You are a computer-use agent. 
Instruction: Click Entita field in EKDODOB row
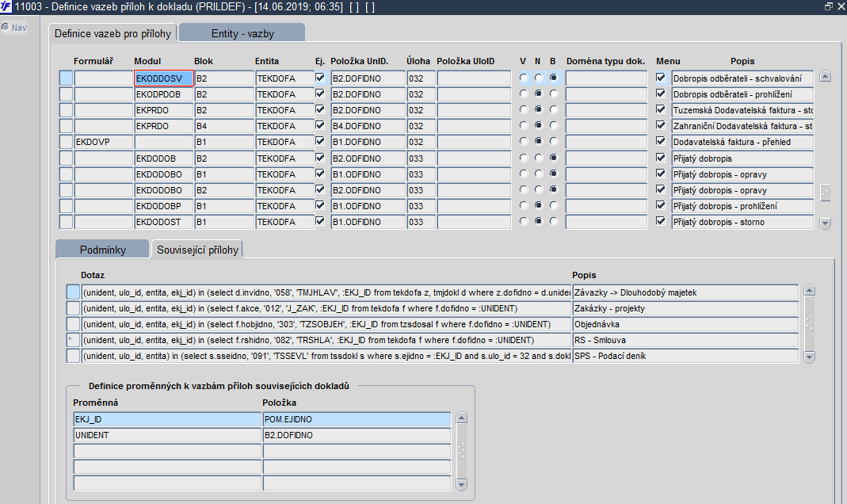click(x=284, y=158)
